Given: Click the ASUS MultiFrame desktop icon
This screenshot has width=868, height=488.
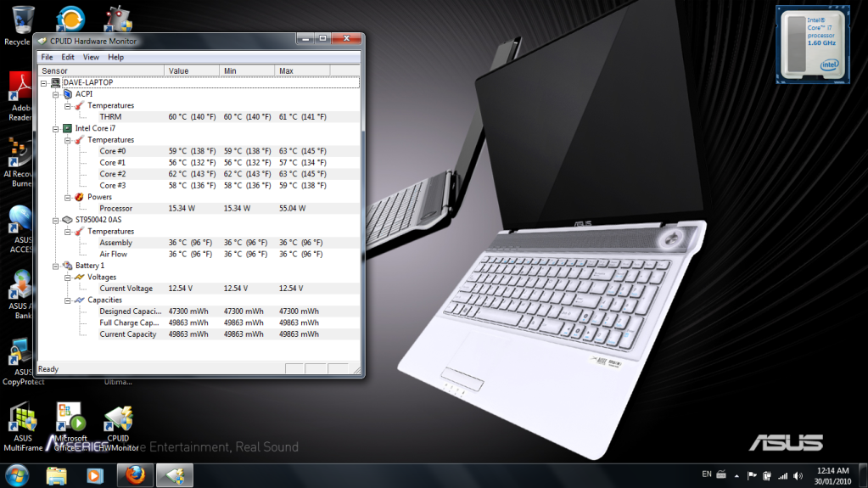Looking at the screenshot, I should point(23,427).
